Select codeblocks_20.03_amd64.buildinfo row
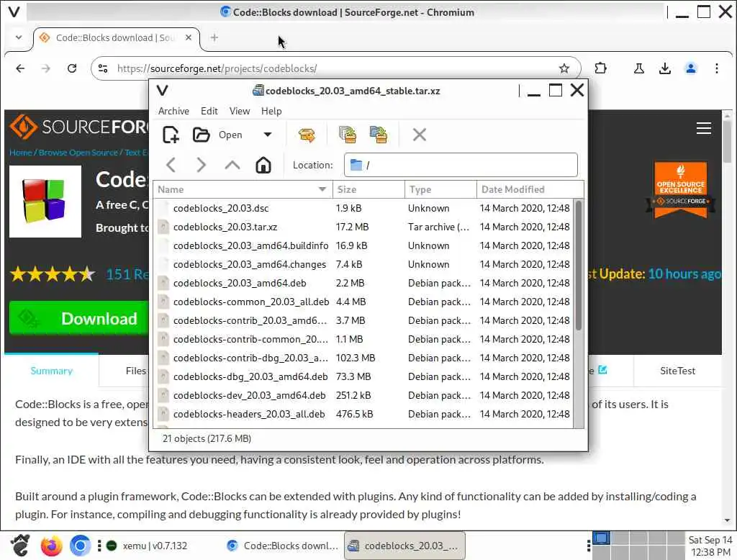Viewport: 737px width, 560px height. point(363,246)
